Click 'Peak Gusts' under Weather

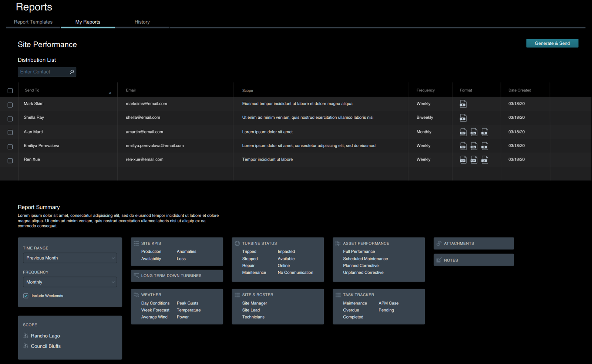click(x=187, y=303)
